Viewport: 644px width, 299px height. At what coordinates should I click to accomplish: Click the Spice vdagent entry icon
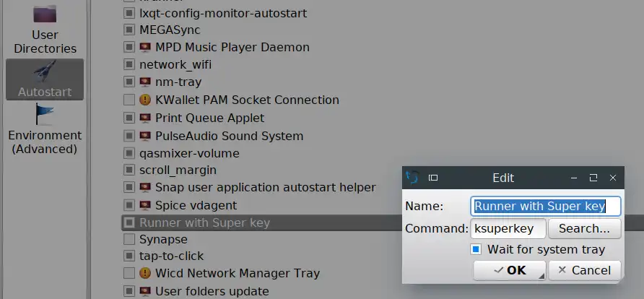[145, 205]
